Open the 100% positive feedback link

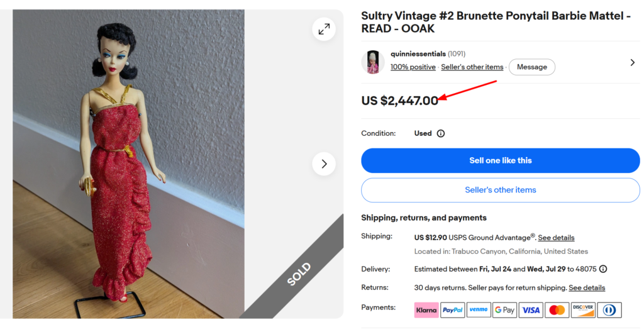click(x=413, y=67)
